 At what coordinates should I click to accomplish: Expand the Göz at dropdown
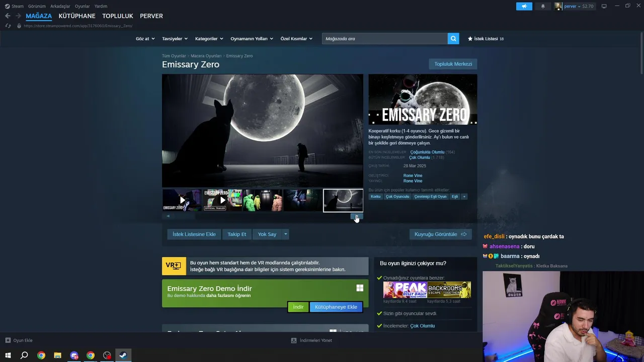click(x=145, y=39)
